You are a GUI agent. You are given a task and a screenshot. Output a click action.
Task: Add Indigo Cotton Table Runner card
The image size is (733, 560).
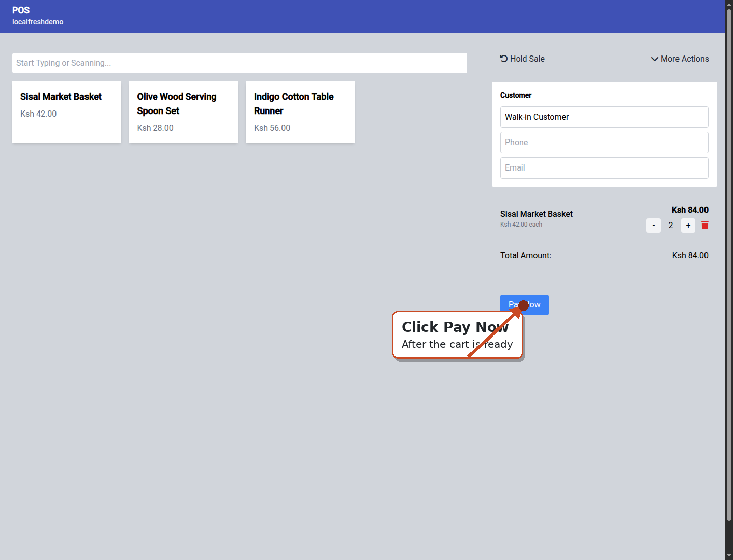coord(300,112)
